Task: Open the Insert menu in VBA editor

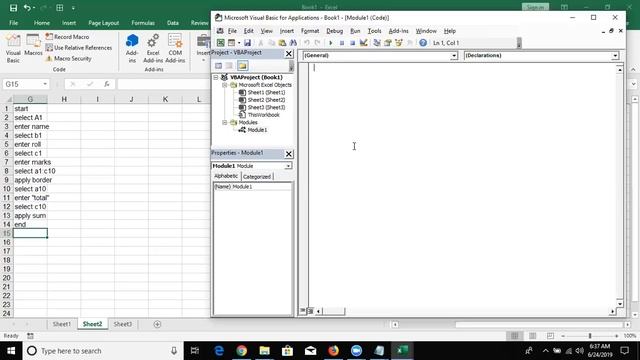Action: coord(287,31)
